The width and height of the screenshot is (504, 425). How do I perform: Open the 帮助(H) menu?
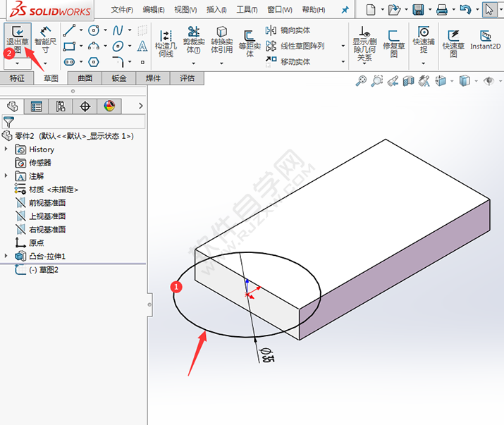pos(314,10)
